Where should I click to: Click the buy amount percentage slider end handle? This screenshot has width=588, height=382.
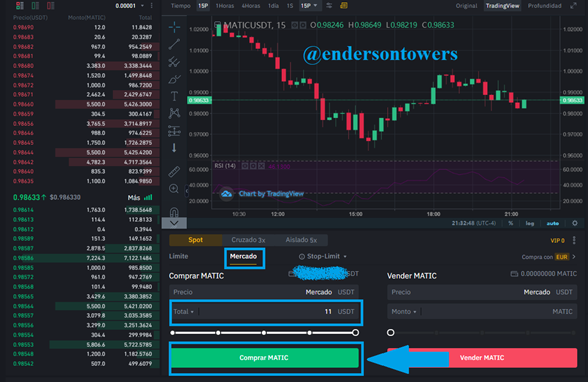click(355, 333)
